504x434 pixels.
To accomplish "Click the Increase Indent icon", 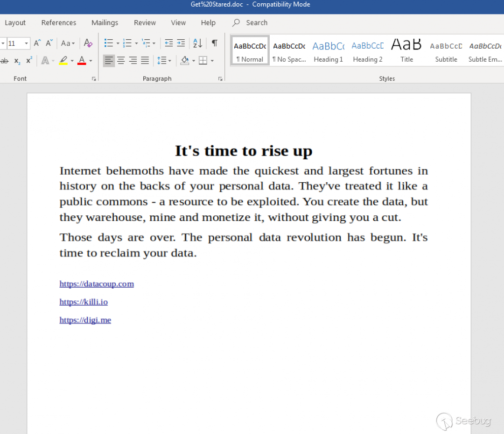I will point(181,43).
